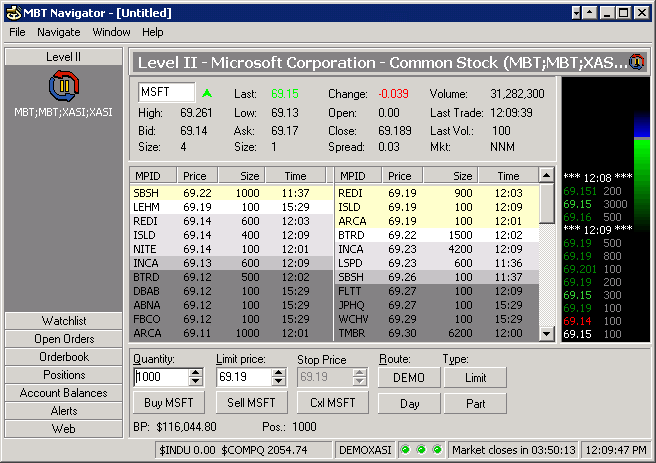Click the Cxl MSFT button

tap(333, 403)
